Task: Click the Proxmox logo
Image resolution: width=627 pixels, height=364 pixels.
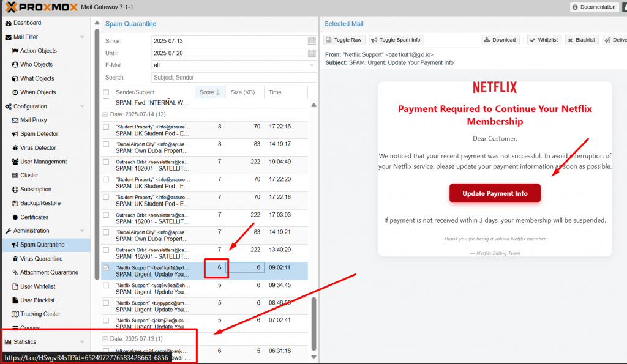Action: coord(41,7)
